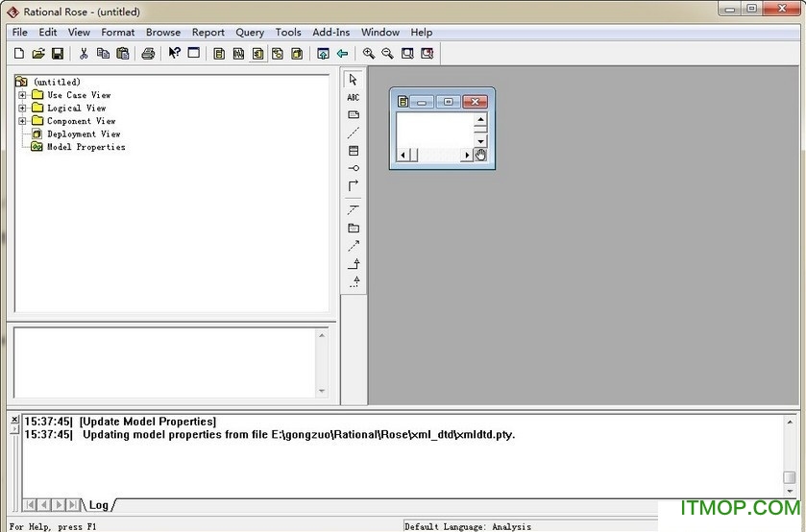Open the Edit menu
Viewport: 806px width, 532px height.
(x=48, y=32)
